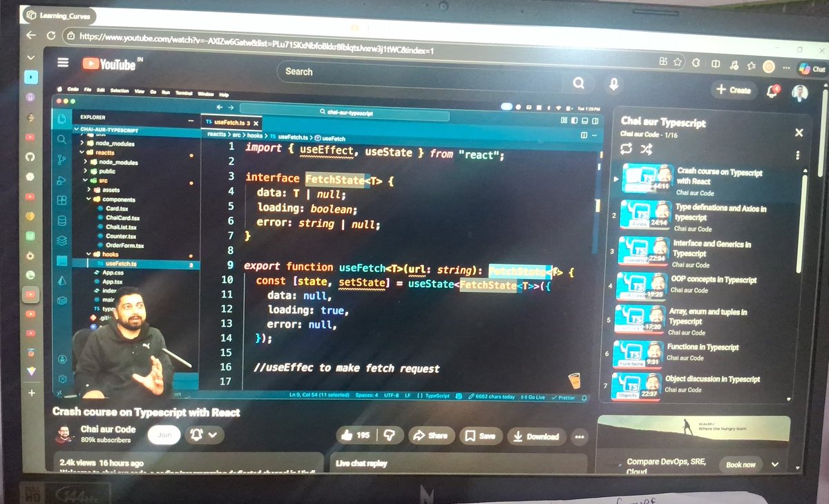The width and height of the screenshot is (829, 504).
Task: Switch to the highlighted active YouTube sidebar tab
Action: (31, 294)
